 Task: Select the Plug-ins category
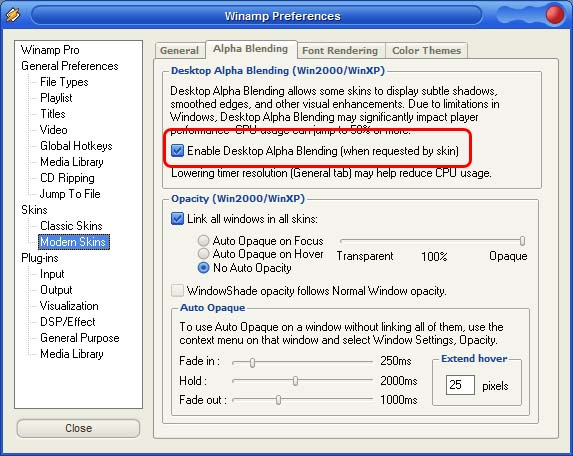40,258
